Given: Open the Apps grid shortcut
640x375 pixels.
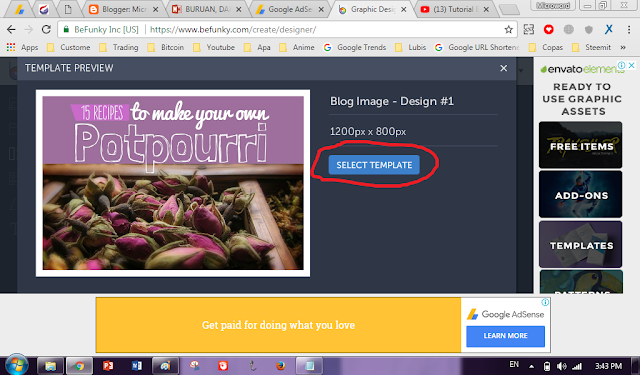Looking at the screenshot, I should (22, 47).
